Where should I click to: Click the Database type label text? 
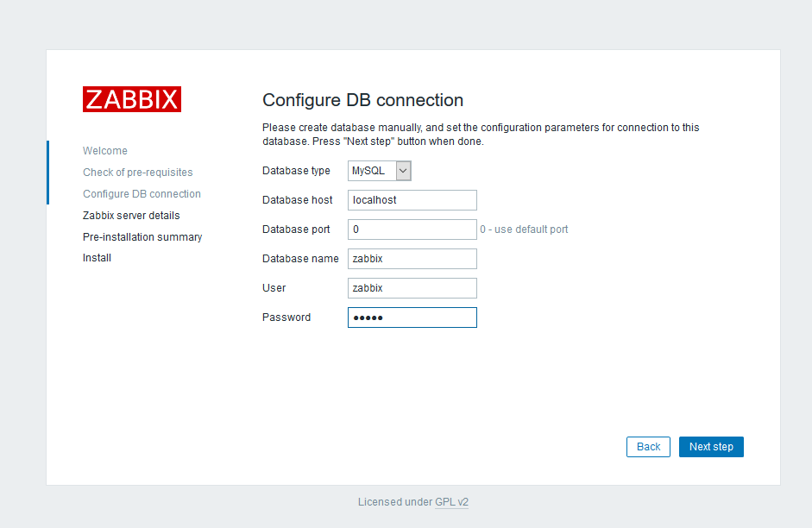(x=296, y=171)
